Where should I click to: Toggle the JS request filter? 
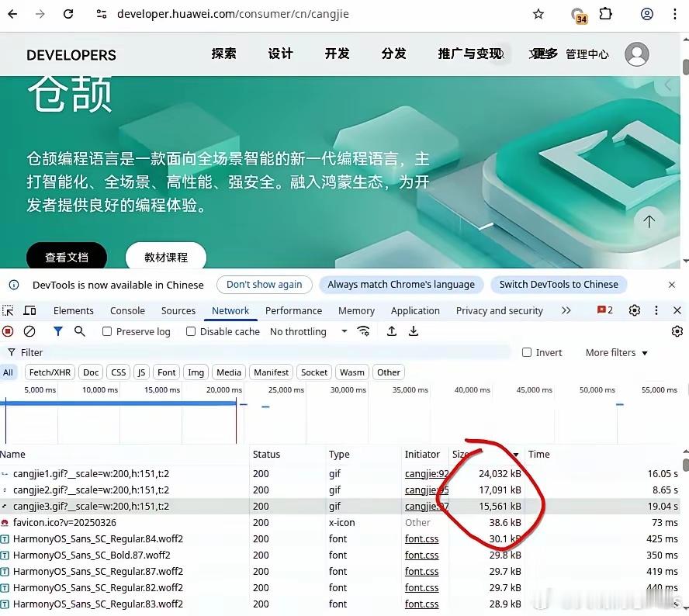pos(141,372)
